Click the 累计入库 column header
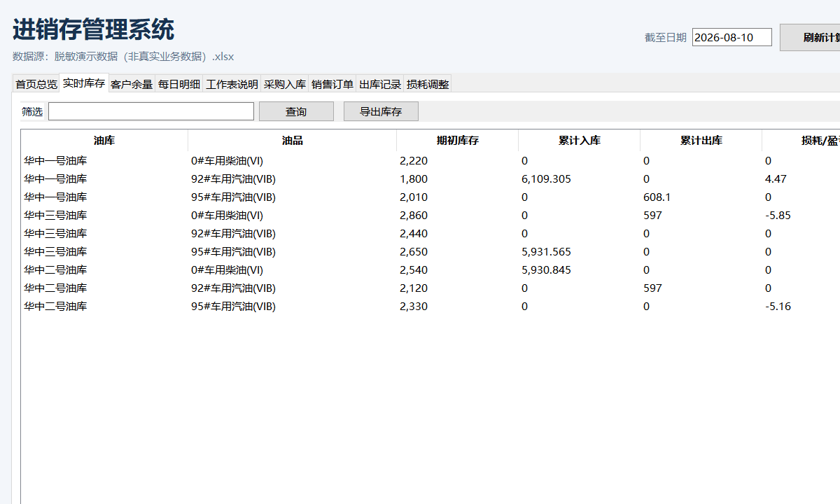The image size is (840, 504). click(580, 141)
